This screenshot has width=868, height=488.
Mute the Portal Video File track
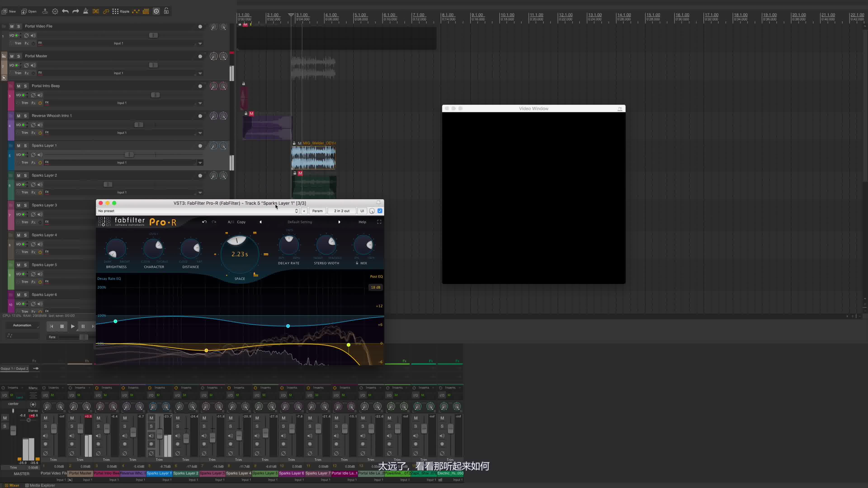pyautogui.click(x=12, y=26)
